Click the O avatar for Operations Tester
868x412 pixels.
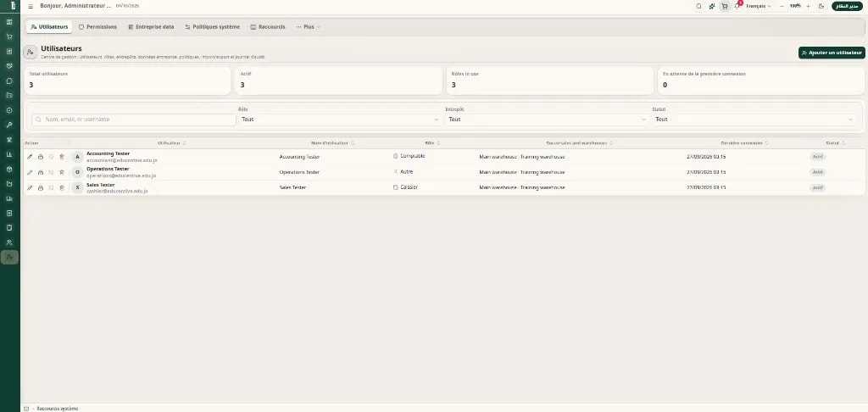(x=77, y=172)
